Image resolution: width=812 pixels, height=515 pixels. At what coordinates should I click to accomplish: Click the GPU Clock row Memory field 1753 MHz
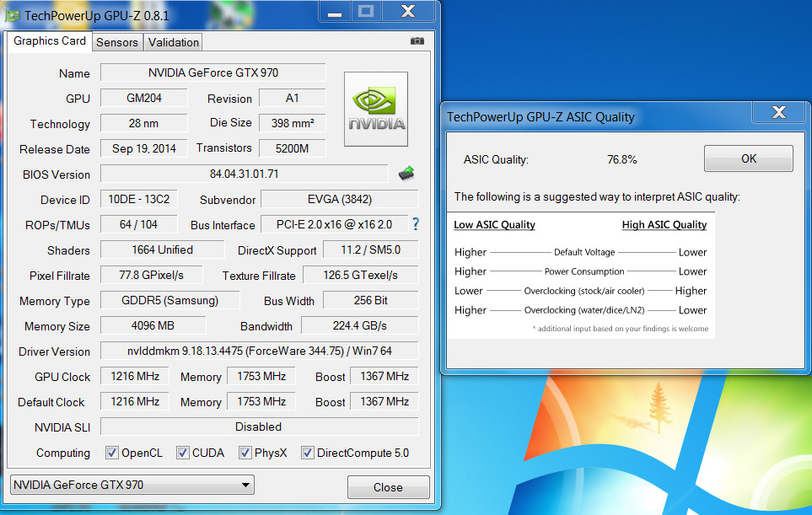(261, 377)
